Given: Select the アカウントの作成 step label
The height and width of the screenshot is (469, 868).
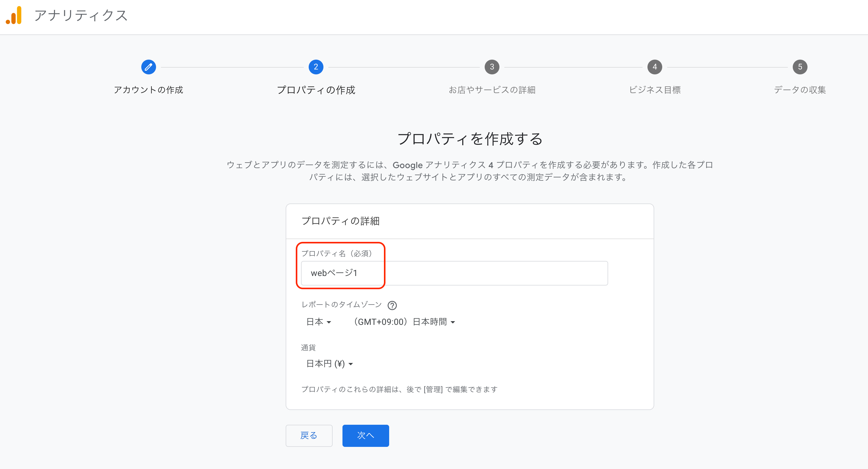Looking at the screenshot, I should coord(148,90).
